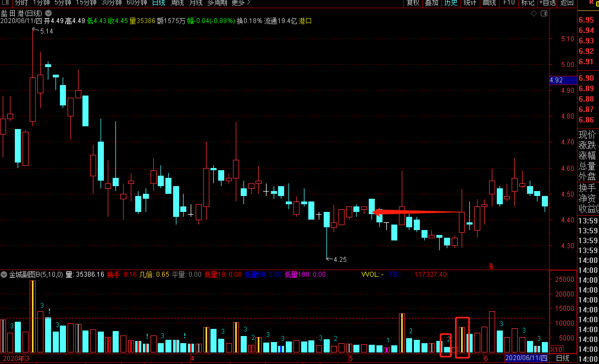The image size is (599, 364).
Task: Open the 统计 statistics button
Action: click(470, 3)
